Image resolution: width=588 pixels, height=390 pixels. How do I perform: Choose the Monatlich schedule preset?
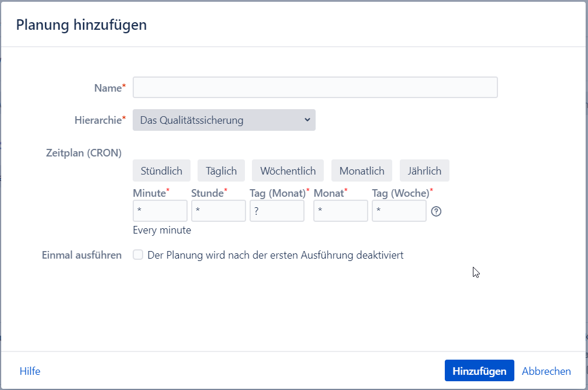[x=362, y=170]
